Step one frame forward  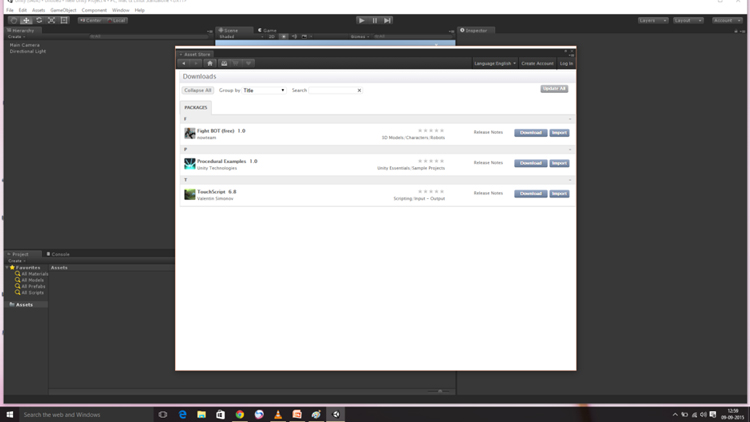pyautogui.click(x=387, y=21)
